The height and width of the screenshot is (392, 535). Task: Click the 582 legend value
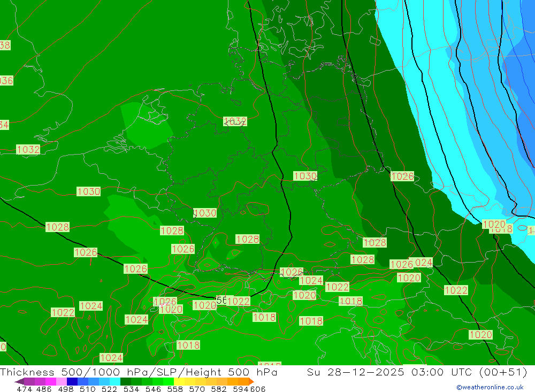coord(219,389)
